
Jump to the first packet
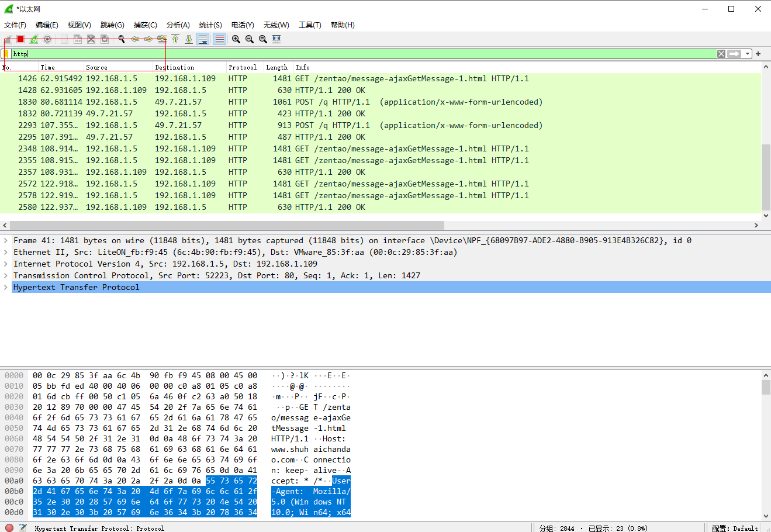click(x=175, y=39)
